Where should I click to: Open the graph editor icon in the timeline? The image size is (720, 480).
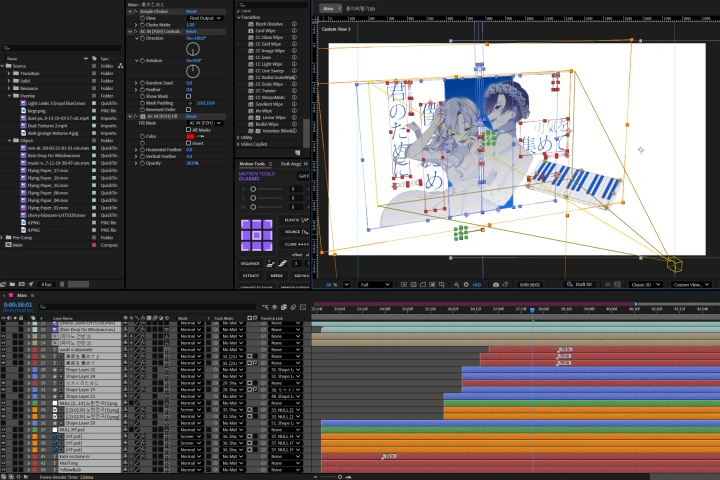(x=303, y=307)
